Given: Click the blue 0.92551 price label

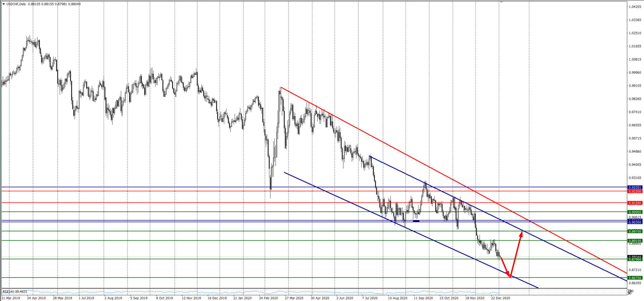Looking at the screenshot, I should [635, 188].
